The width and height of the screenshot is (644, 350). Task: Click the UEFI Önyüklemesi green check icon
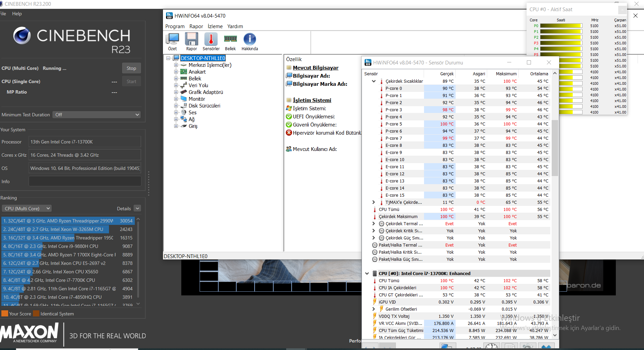[x=289, y=116]
